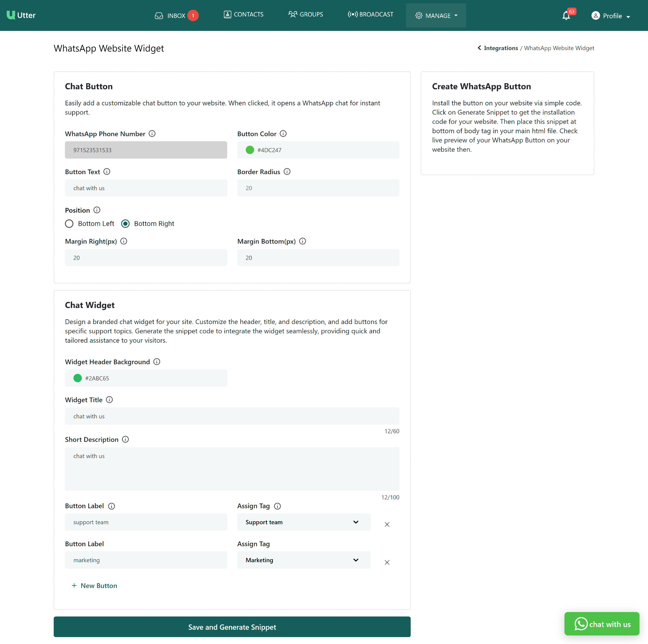
Task: Click the 12/60 character counter
Action: [392, 431]
